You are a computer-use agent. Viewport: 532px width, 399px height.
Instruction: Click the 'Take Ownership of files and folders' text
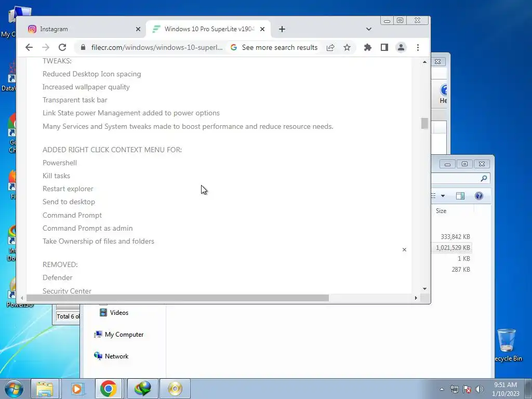98,241
